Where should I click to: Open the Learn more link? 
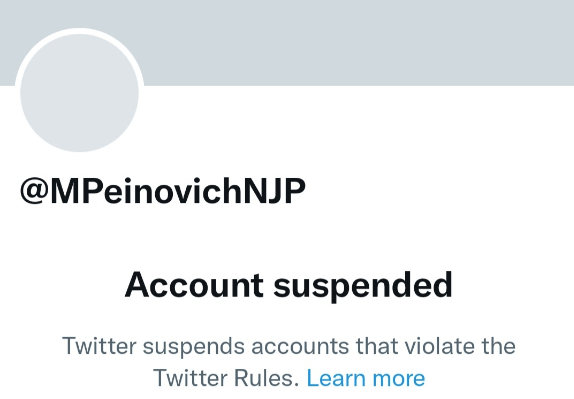point(366,378)
